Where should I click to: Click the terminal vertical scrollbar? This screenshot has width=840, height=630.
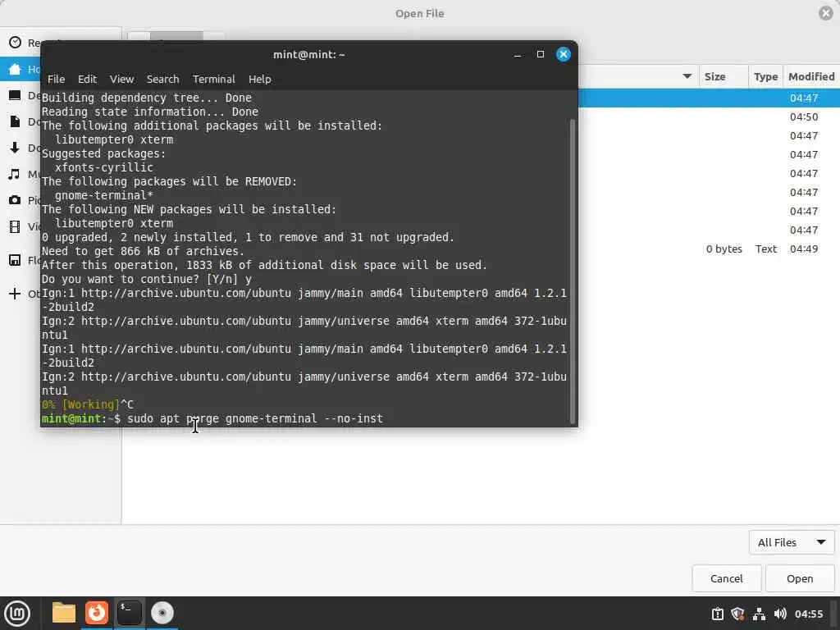point(573,271)
